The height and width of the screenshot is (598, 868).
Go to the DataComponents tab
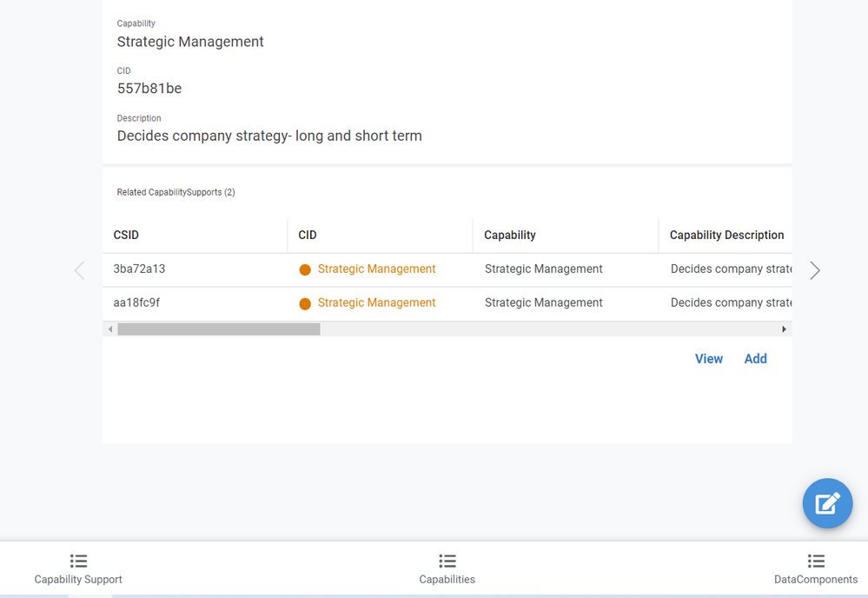tap(815, 569)
